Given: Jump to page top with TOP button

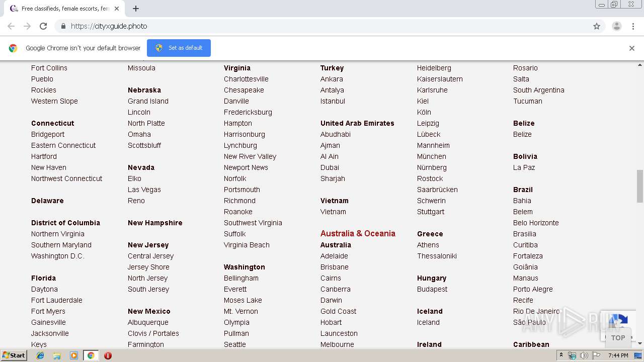Looking at the screenshot, I should point(618,338).
